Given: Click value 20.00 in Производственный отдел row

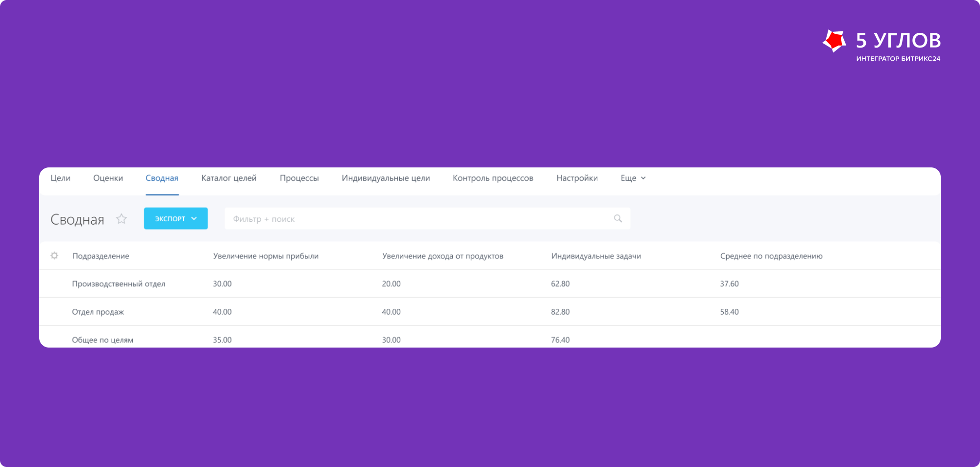Looking at the screenshot, I should 391,284.
